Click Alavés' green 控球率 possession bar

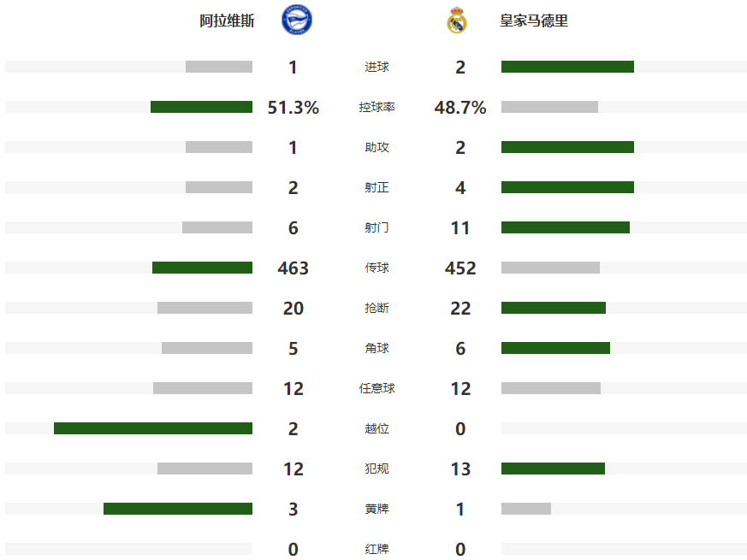click(201, 107)
